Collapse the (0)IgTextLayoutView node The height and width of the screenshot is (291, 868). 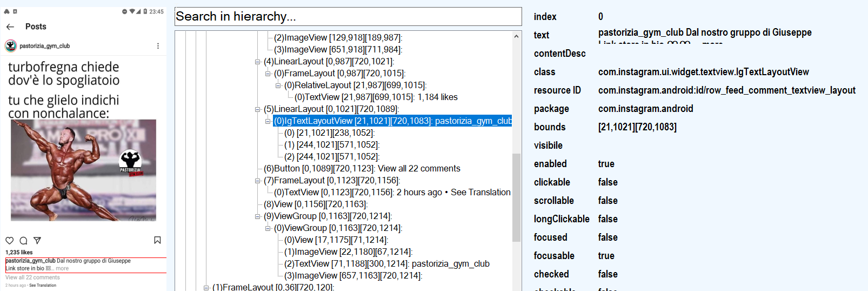pos(268,121)
